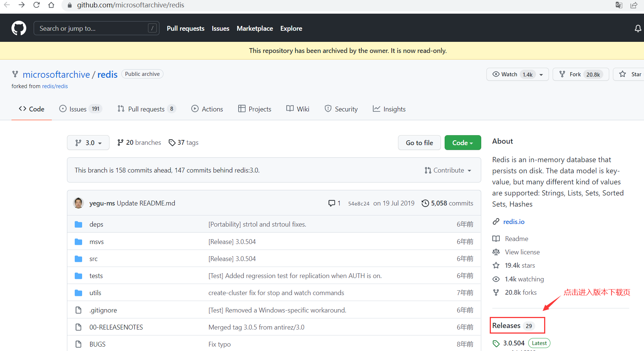Expand the Contribute dropdown
This screenshot has width=644, height=351.
pyautogui.click(x=448, y=170)
